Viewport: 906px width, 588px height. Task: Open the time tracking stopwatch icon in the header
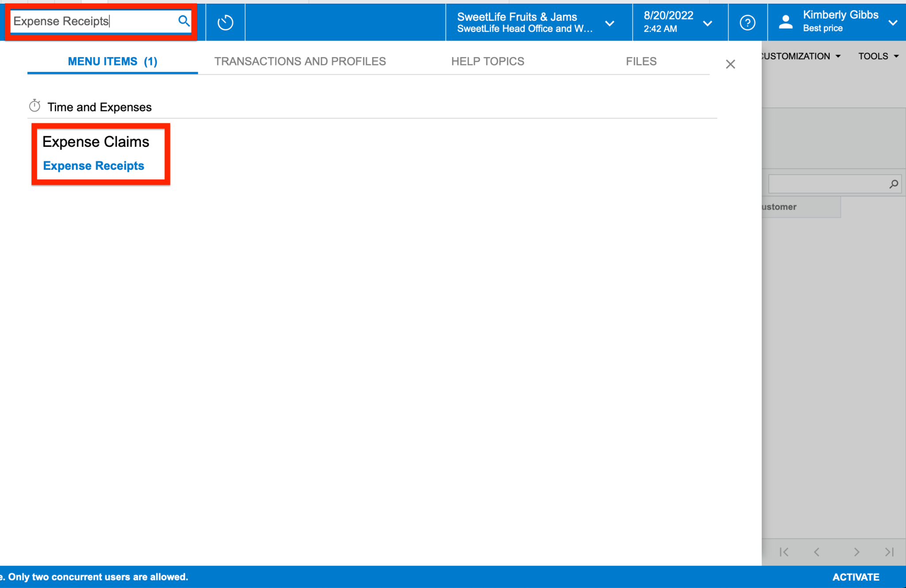pyautogui.click(x=225, y=22)
